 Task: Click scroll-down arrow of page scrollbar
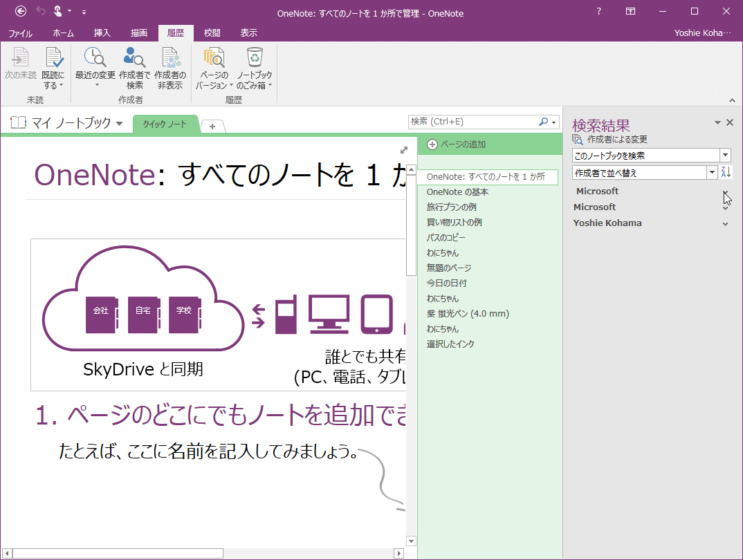pos(412,541)
